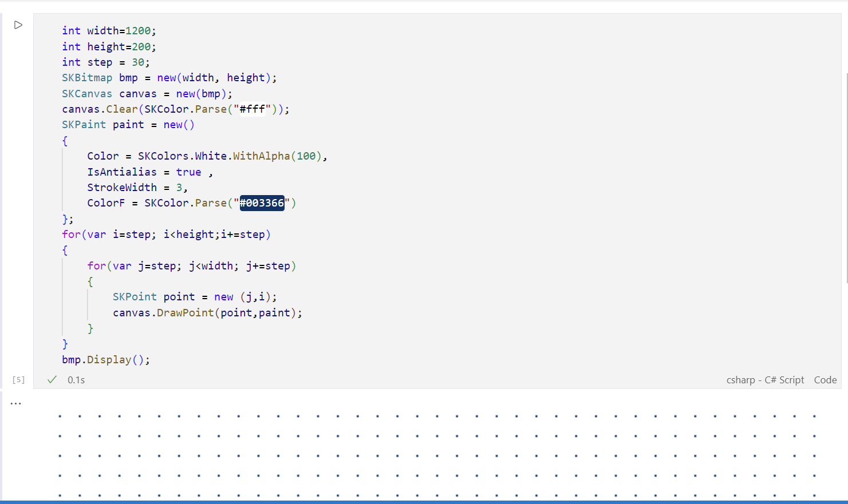The image size is (848, 504).
Task: Click the outer for loop over height
Action: (166, 235)
